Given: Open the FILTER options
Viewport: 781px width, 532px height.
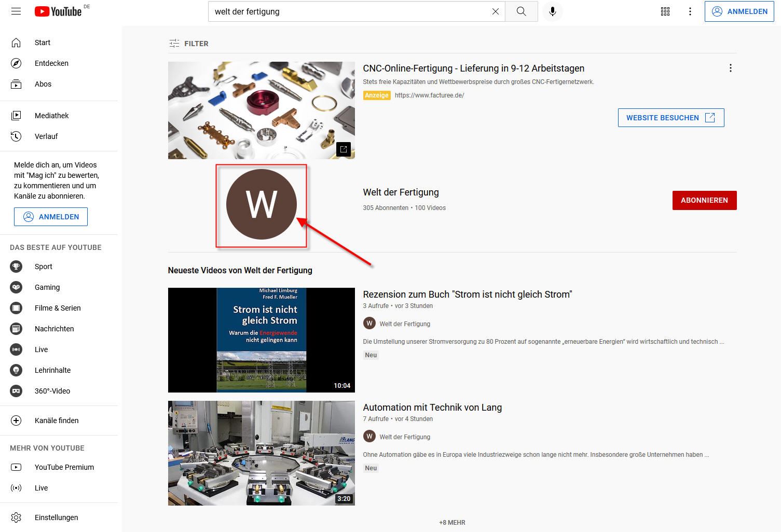Looking at the screenshot, I should (x=189, y=44).
